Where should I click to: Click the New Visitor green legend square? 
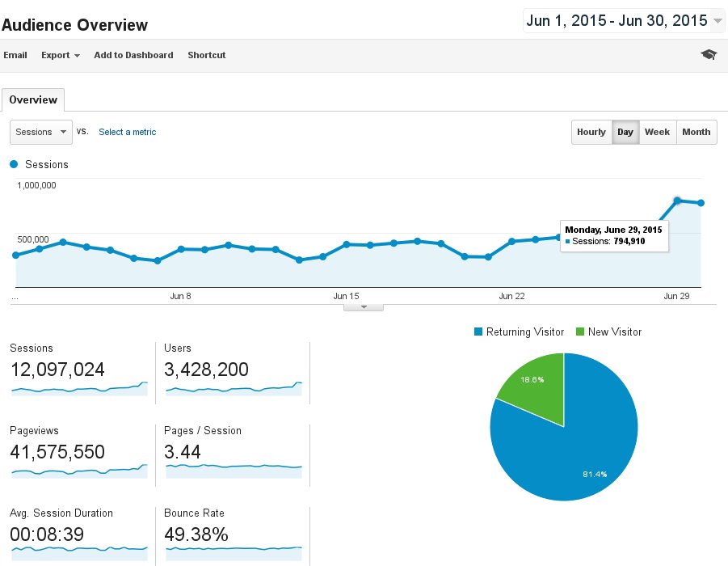580,332
